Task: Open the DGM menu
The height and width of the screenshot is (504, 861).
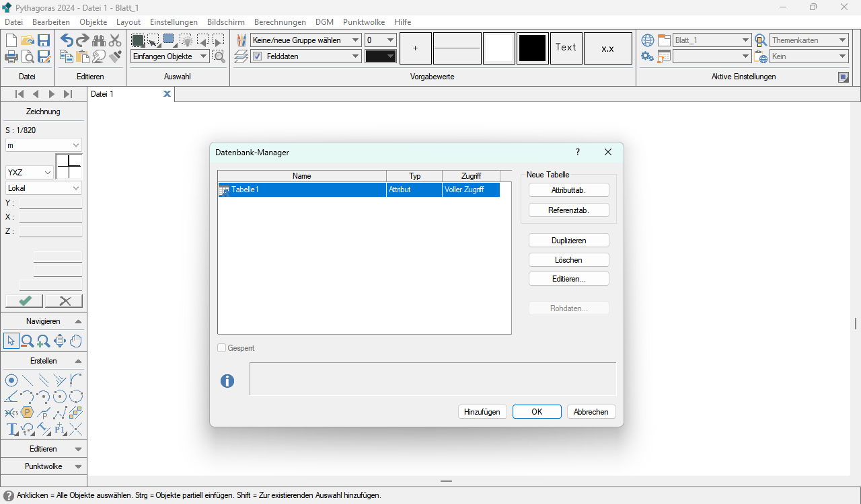Action: [324, 22]
